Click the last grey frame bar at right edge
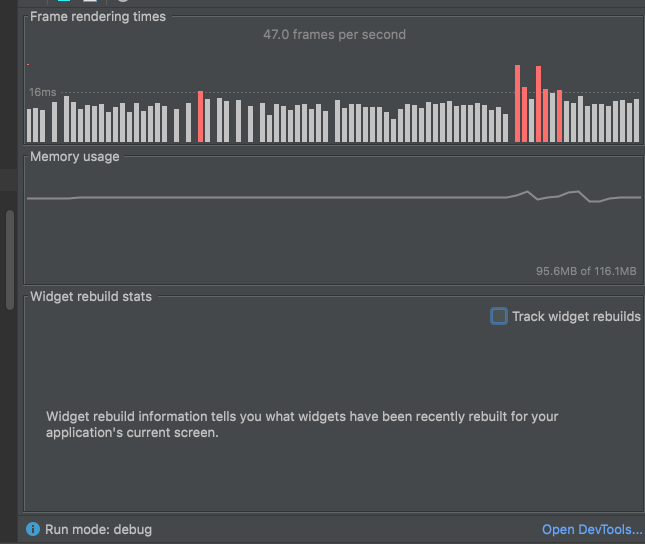The height and width of the screenshot is (544, 645). (637, 121)
